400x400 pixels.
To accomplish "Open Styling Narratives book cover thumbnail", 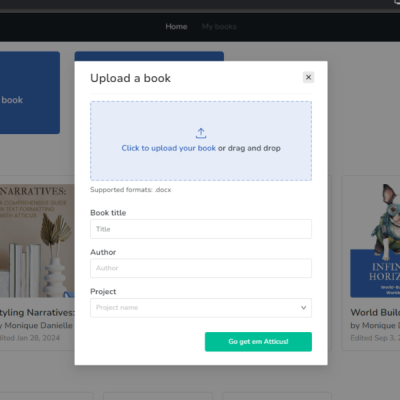I will pos(37,241).
